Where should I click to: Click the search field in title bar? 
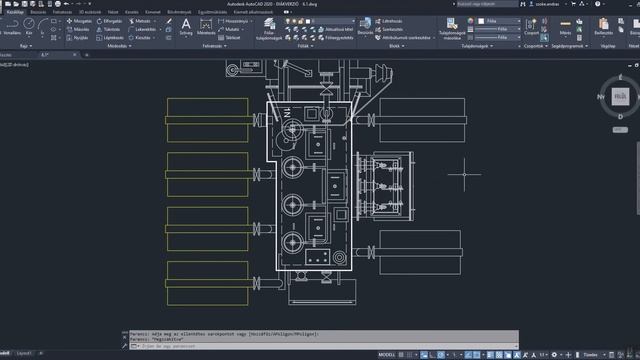(x=487, y=4)
